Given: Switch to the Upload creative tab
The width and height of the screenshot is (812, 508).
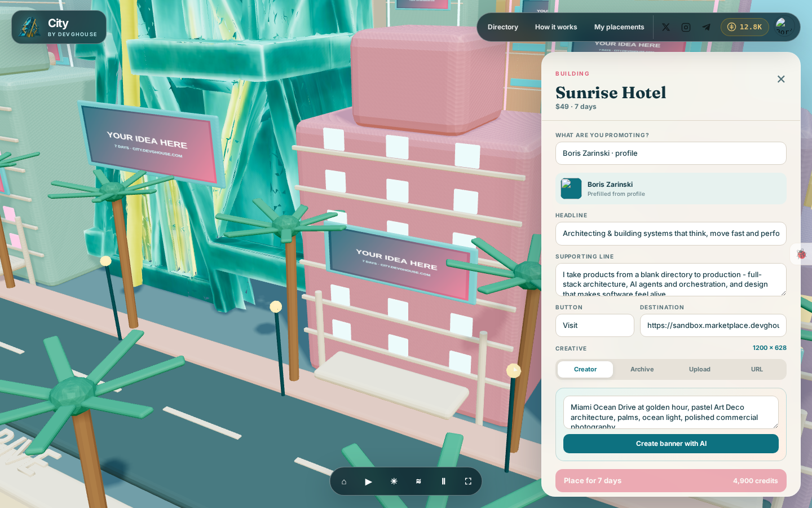Looking at the screenshot, I should coord(700,369).
